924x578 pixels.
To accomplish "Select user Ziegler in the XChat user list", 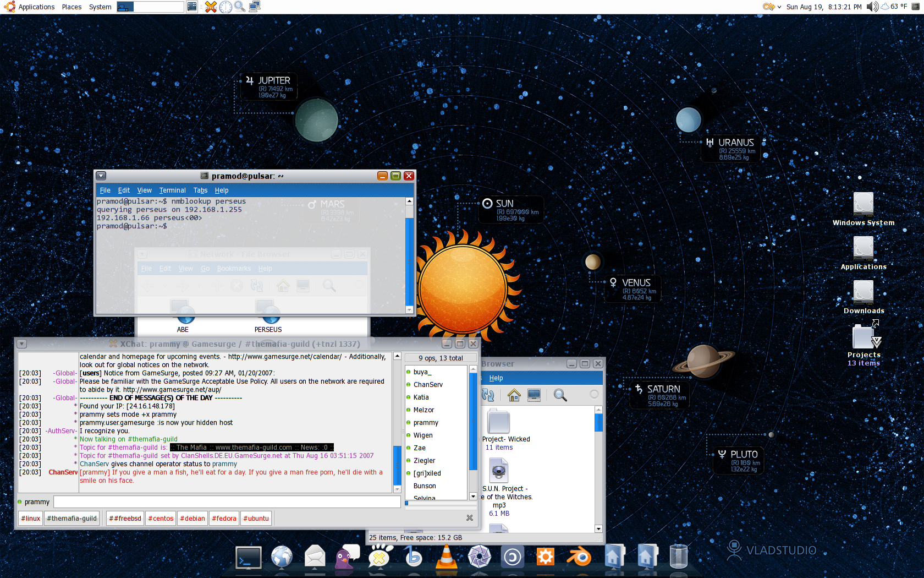I will coord(424,461).
